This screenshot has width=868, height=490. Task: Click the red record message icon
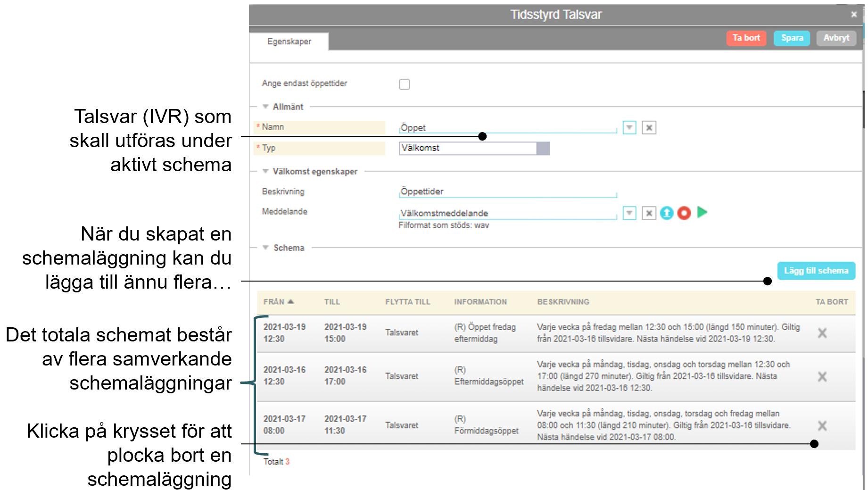click(684, 213)
